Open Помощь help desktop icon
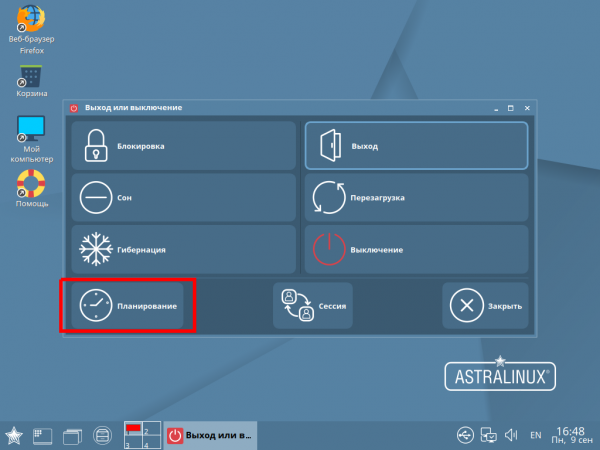600x450 pixels. [x=32, y=188]
